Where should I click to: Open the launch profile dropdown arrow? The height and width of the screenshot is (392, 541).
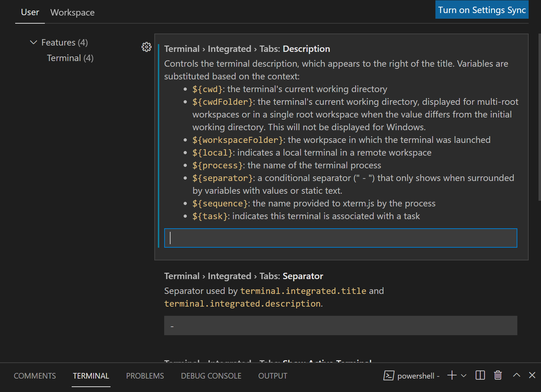[x=464, y=376]
